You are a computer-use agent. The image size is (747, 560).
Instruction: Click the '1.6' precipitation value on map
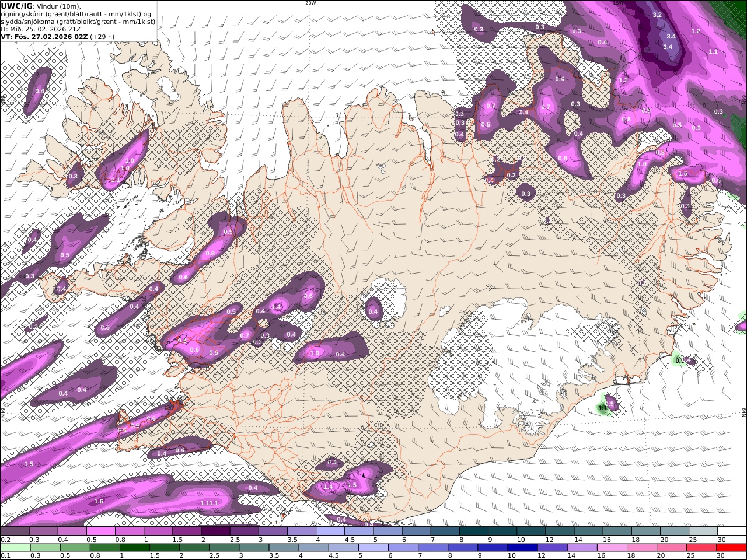click(x=99, y=501)
